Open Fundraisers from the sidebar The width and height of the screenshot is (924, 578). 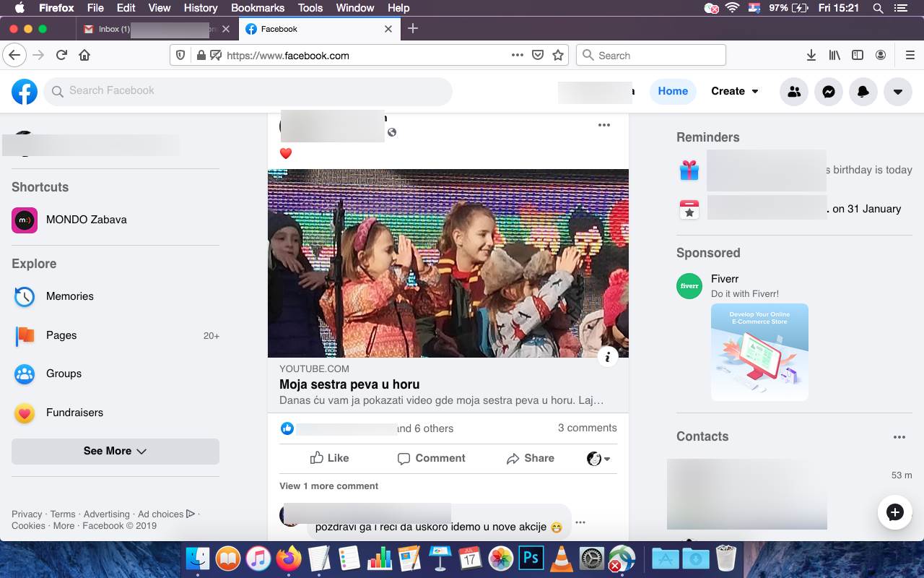[74, 413]
